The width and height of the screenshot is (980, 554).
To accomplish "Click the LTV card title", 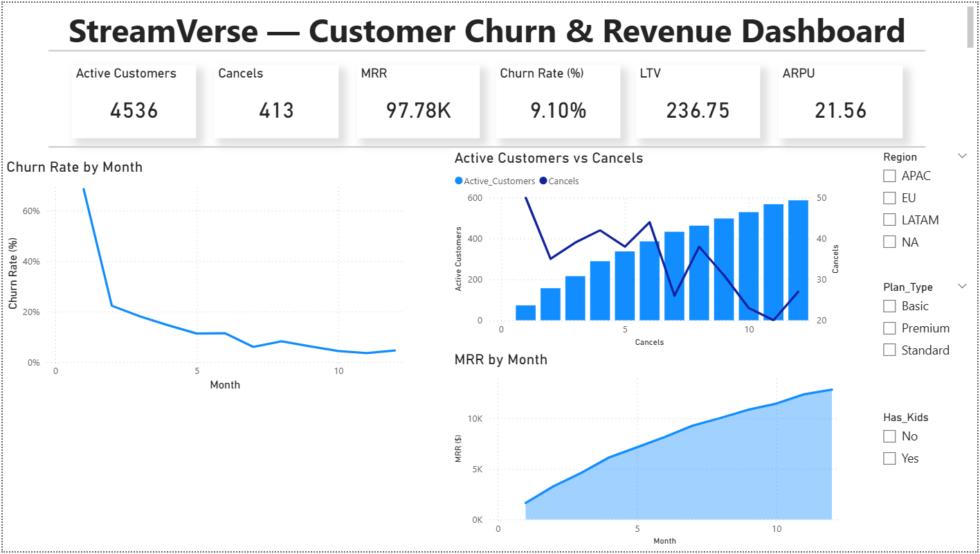I will (x=651, y=73).
